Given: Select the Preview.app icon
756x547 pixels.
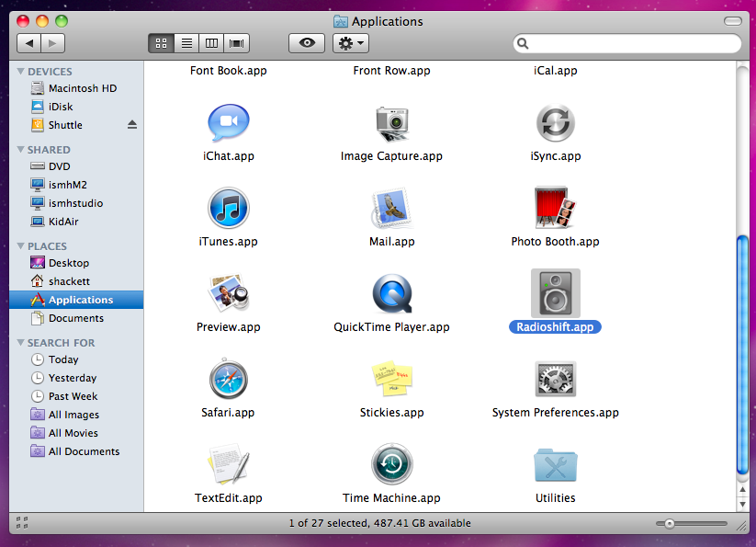Looking at the screenshot, I should point(229,293).
